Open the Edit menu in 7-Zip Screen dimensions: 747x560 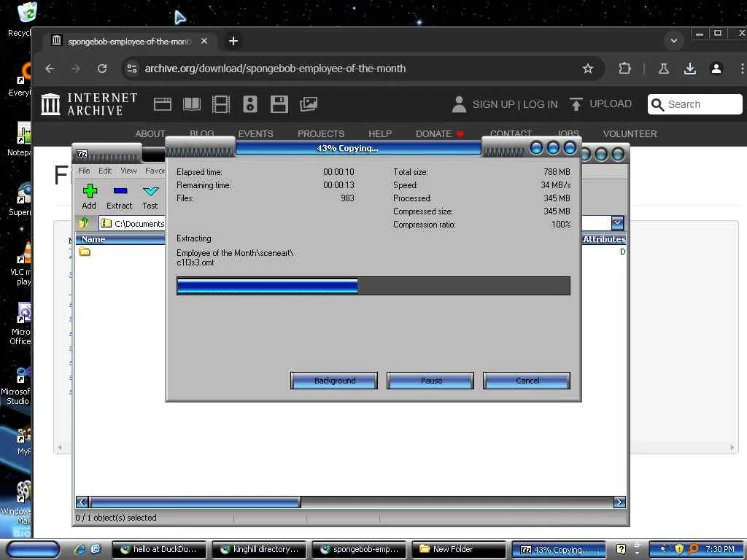(x=105, y=171)
